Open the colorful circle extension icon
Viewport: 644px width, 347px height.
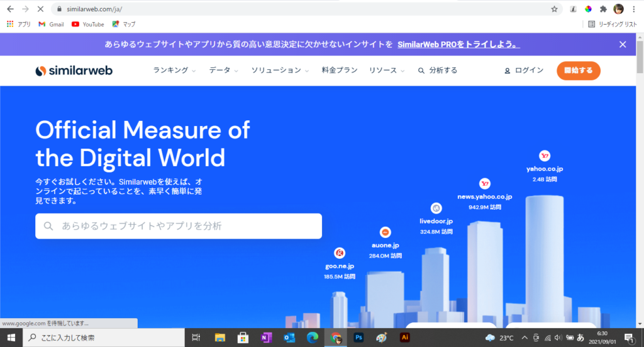coord(588,9)
